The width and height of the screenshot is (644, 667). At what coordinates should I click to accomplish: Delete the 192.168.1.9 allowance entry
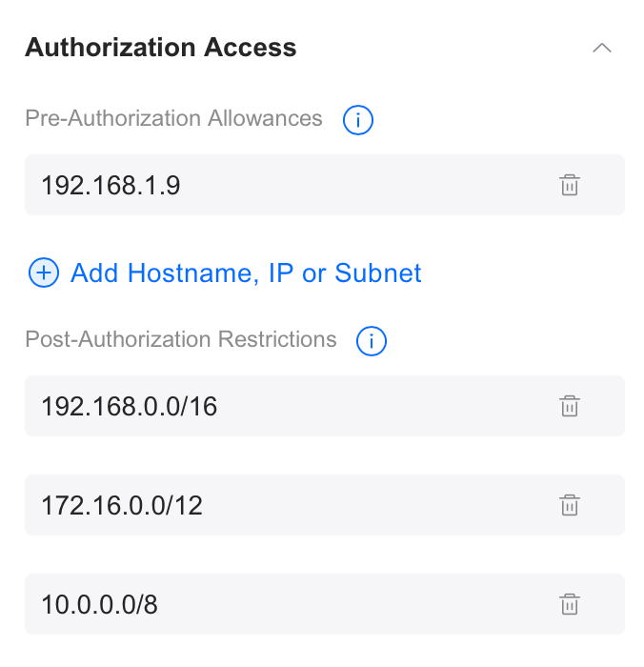tap(569, 185)
